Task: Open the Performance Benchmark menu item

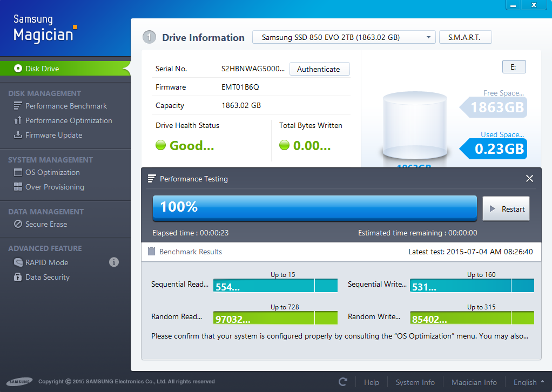Action: 66,106
